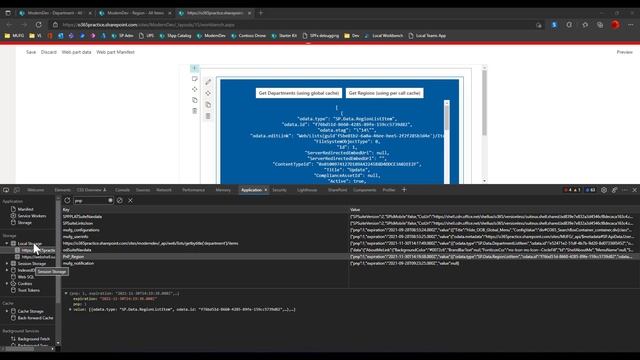Image resolution: width=640 pixels, height=360 pixels.
Task: Click Discard in the workbench toolbar
Action: tap(49, 52)
